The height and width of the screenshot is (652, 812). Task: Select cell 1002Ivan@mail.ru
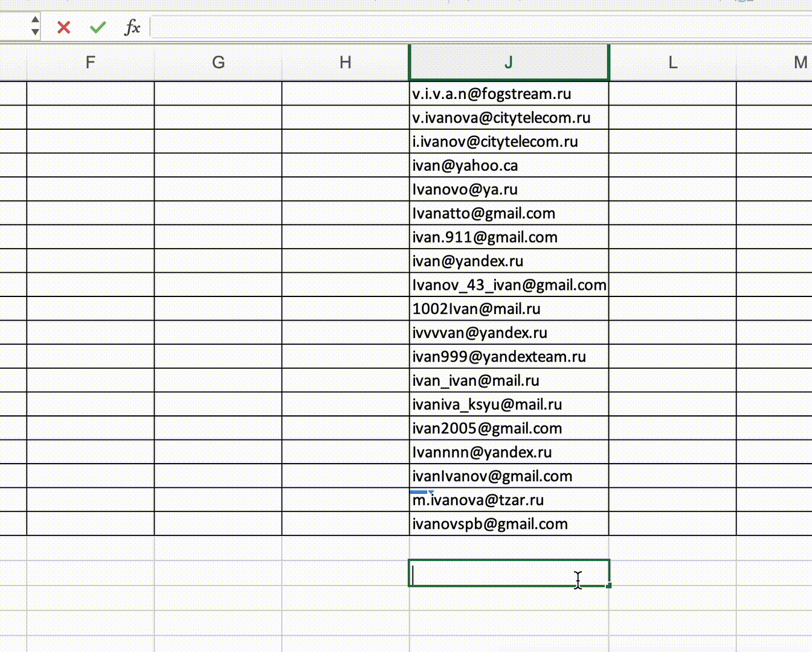509,308
